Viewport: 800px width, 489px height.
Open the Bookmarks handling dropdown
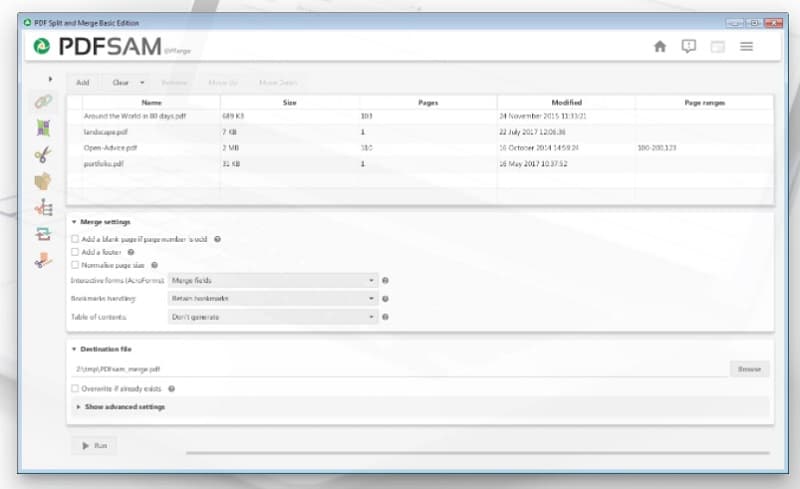click(x=272, y=299)
